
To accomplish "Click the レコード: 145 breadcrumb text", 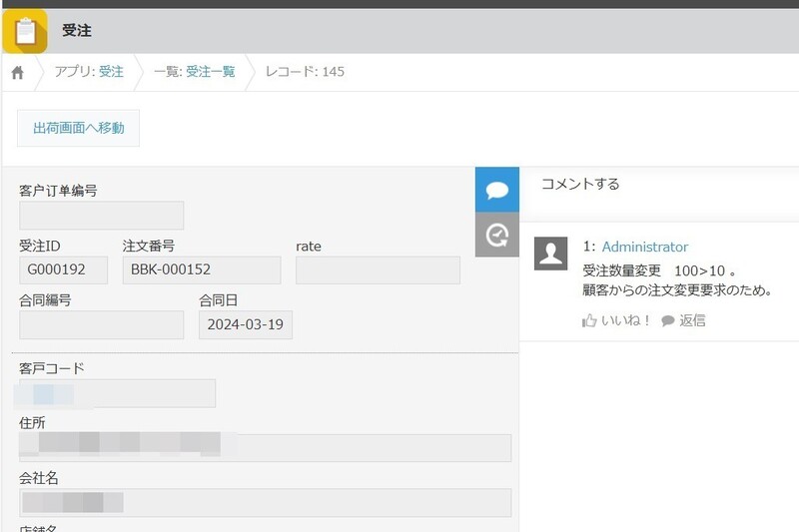I will pyautogui.click(x=305, y=71).
